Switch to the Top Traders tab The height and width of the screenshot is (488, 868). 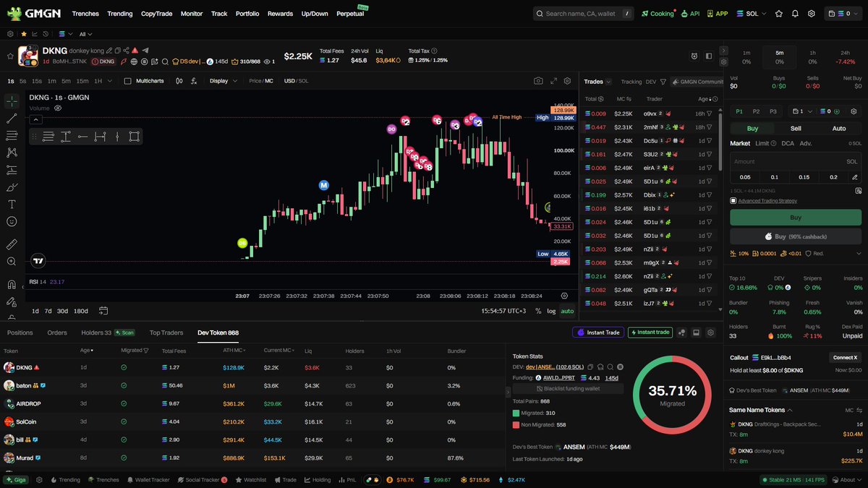[x=166, y=333]
